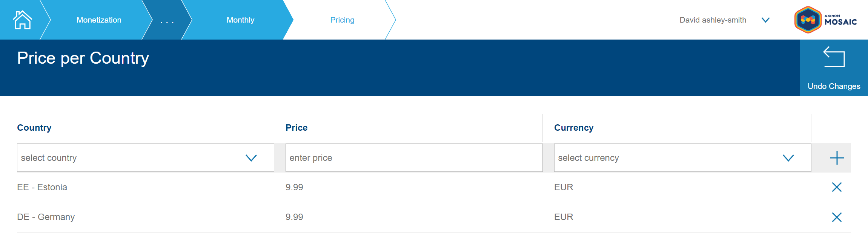Delete the Germany price row
Image resolution: width=868 pixels, height=243 pixels.
837,217
